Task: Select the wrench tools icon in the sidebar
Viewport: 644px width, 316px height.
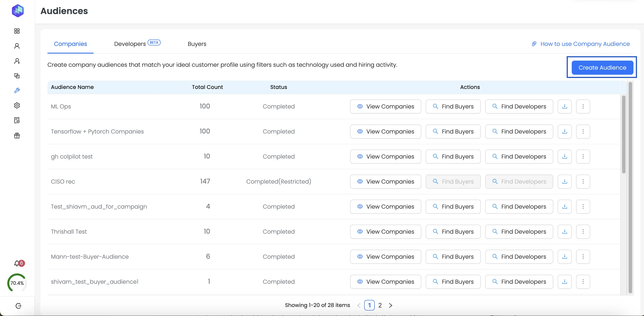Action: tap(17, 90)
